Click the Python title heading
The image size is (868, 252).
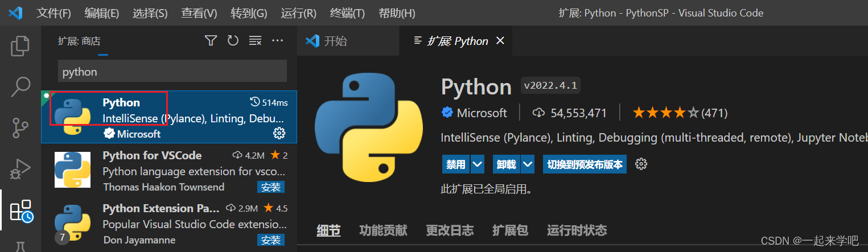[x=476, y=86]
